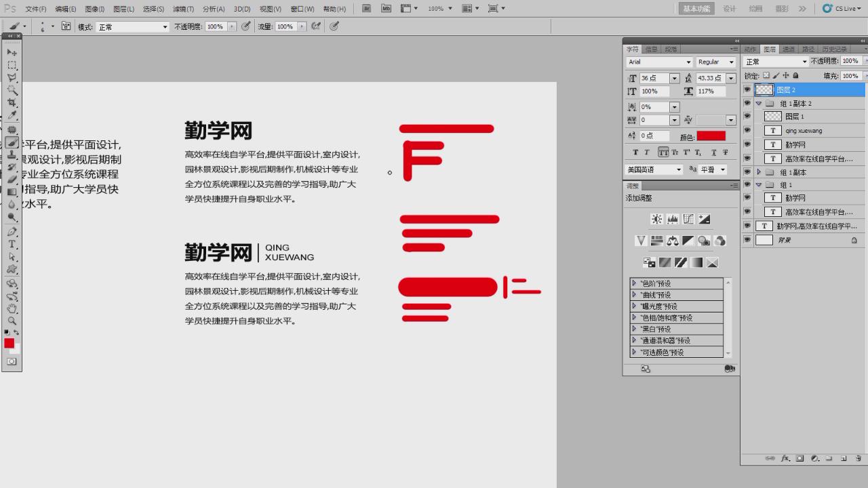Open the 滤镜(T) menu
Screen dimensions: 868x488
[x=183, y=9]
